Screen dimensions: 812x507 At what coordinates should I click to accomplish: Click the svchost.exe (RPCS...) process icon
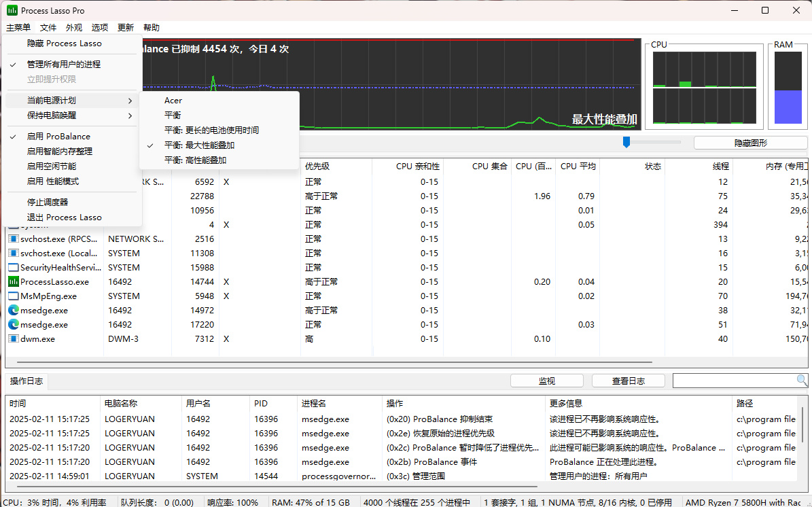pyautogui.click(x=14, y=239)
